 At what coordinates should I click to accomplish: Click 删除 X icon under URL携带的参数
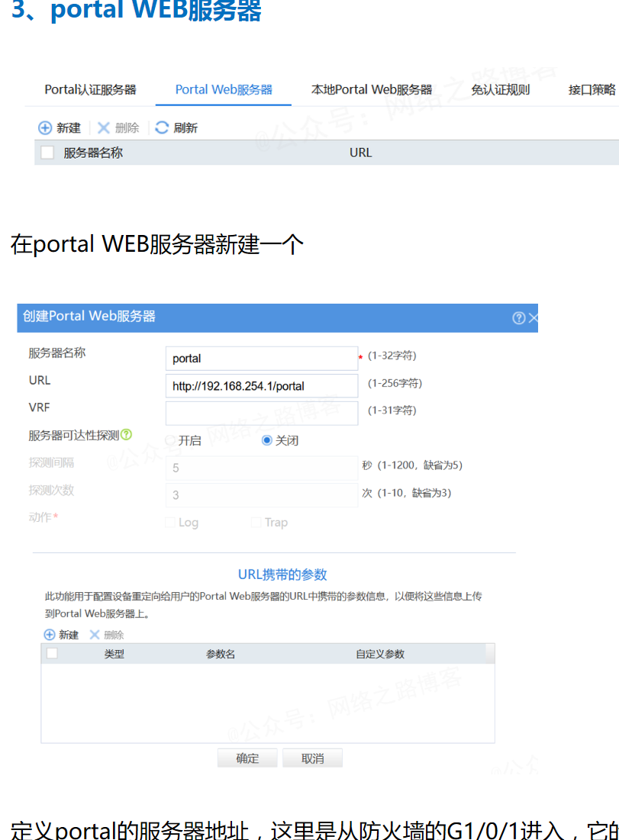[x=95, y=635]
